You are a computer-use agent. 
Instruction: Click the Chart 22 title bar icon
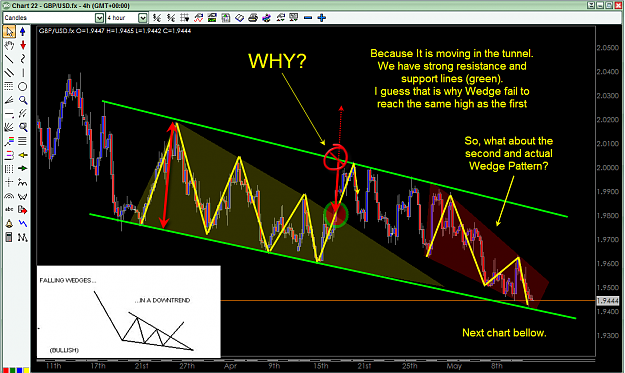click(x=6, y=5)
